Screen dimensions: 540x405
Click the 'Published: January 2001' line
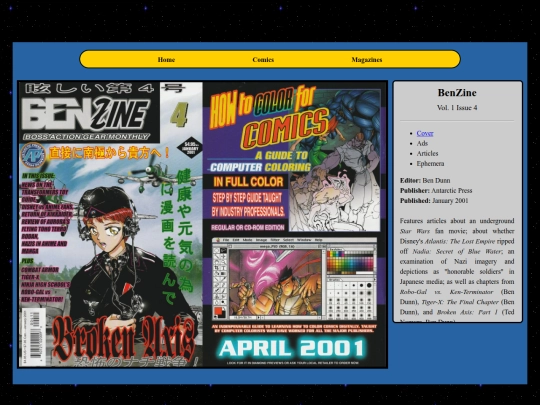tap(434, 200)
